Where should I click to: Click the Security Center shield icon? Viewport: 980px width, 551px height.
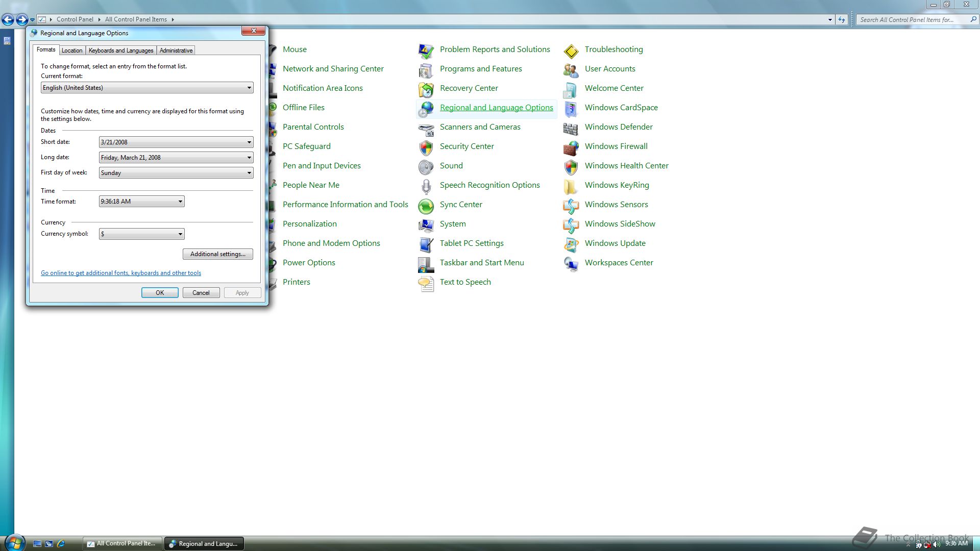[426, 147]
